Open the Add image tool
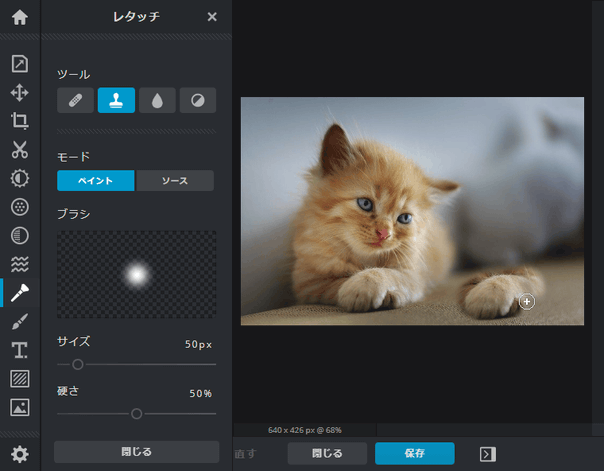Image resolution: width=604 pixels, height=471 pixels. point(20,407)
